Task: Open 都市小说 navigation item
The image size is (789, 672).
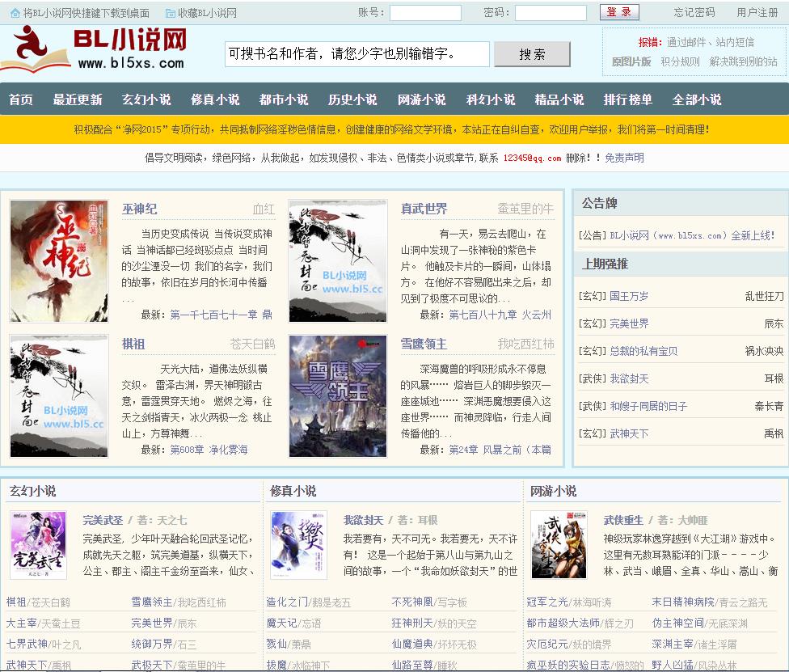Action: click(284, 99)
